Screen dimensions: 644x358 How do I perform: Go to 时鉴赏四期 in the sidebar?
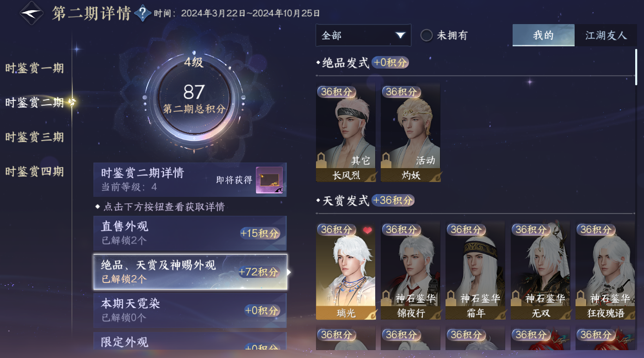pyautogui.click(x=35, y=172)
